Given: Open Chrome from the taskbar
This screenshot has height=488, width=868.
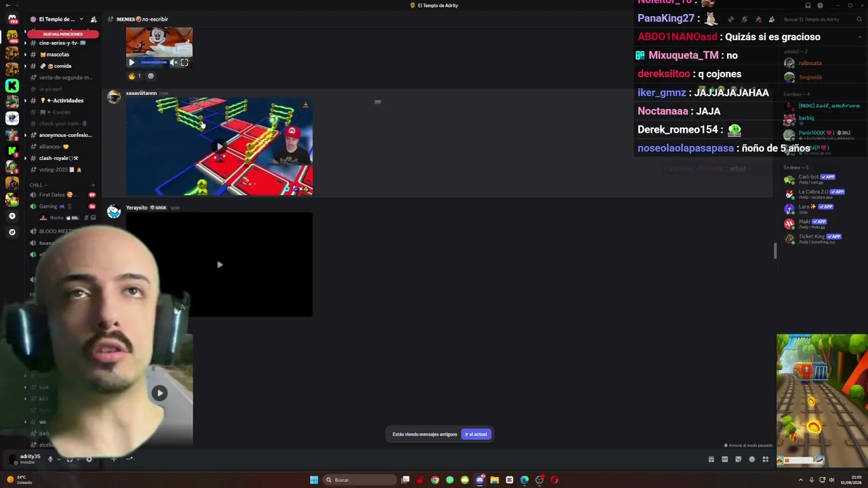Looking at the screenshot, I should [x=435, y=480].
